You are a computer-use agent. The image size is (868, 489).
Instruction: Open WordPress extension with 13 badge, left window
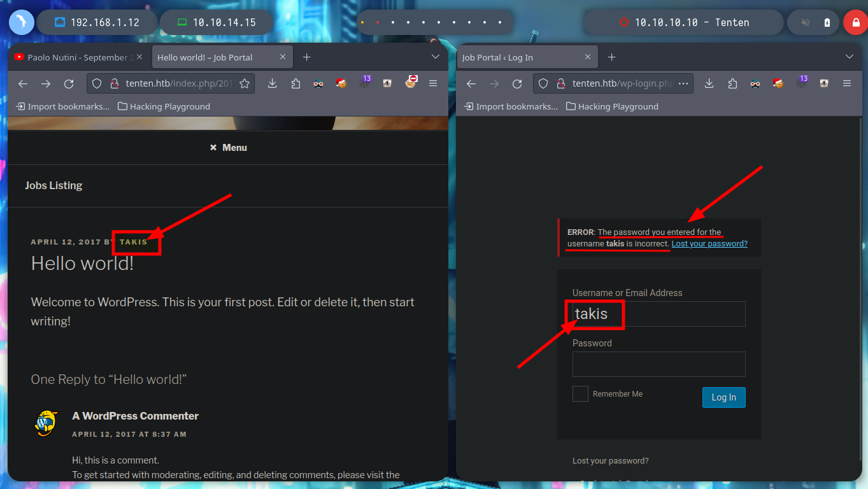coord(365,82)
